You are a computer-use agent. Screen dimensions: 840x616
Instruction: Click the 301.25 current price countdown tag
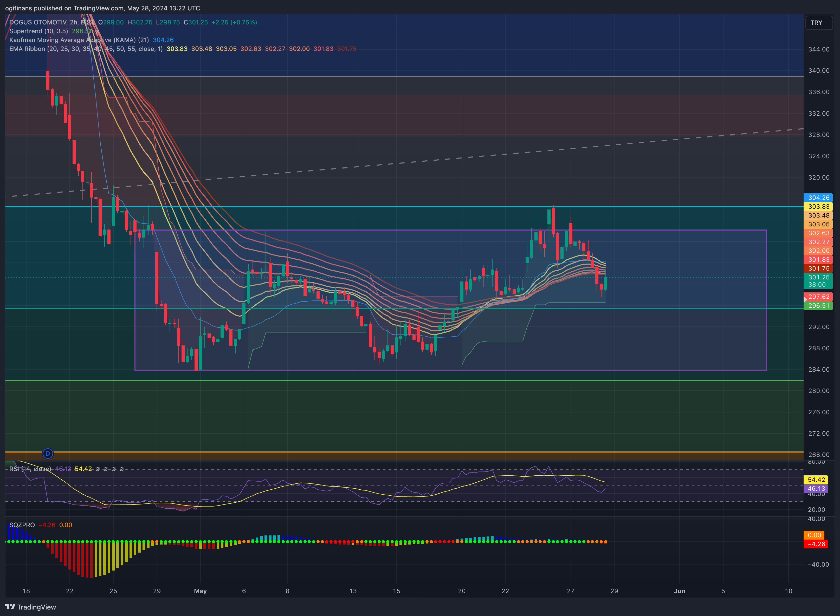click(818, 281)
